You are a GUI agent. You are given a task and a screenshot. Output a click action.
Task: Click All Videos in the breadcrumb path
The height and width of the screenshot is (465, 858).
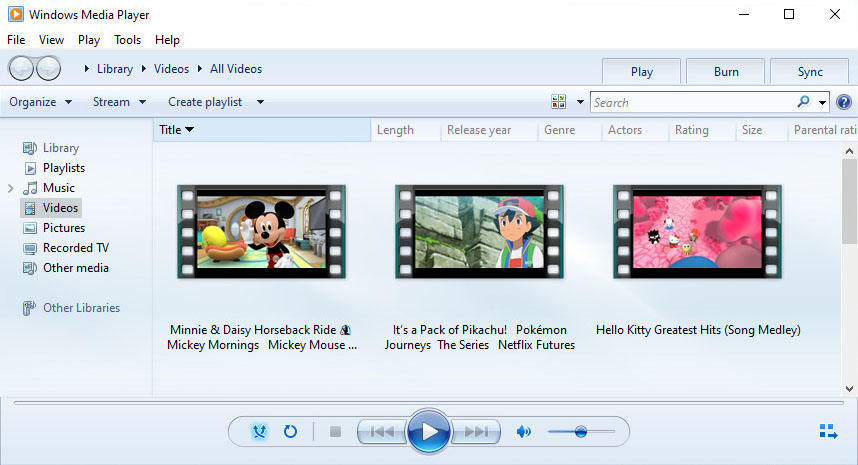(236, 69)
